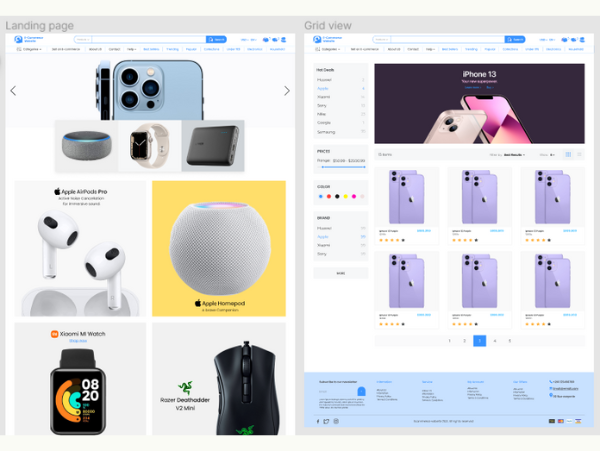Select the blue color filter swatch
This screenshot has width=600, height=451.
tap(321, 197)
